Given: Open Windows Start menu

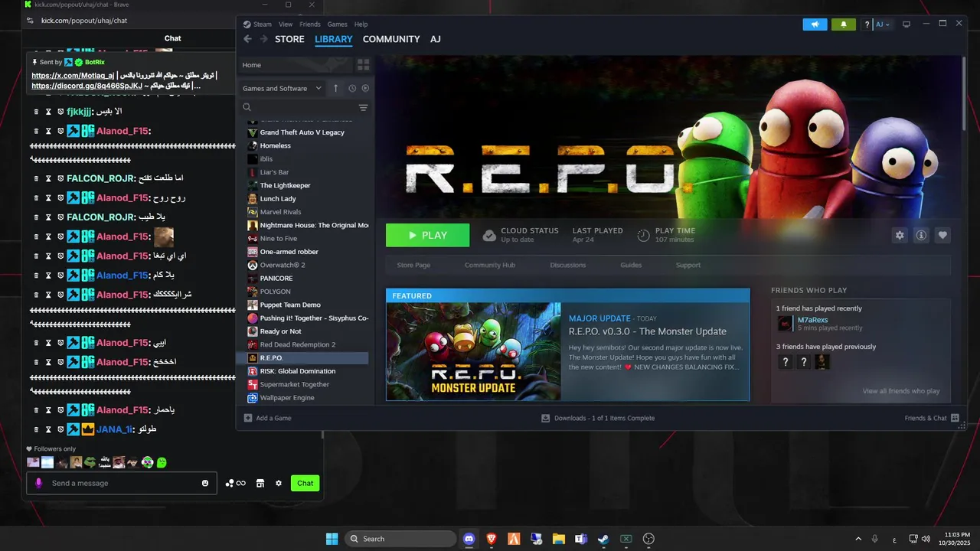Looking at the screenshot, I should coord(332,539).
